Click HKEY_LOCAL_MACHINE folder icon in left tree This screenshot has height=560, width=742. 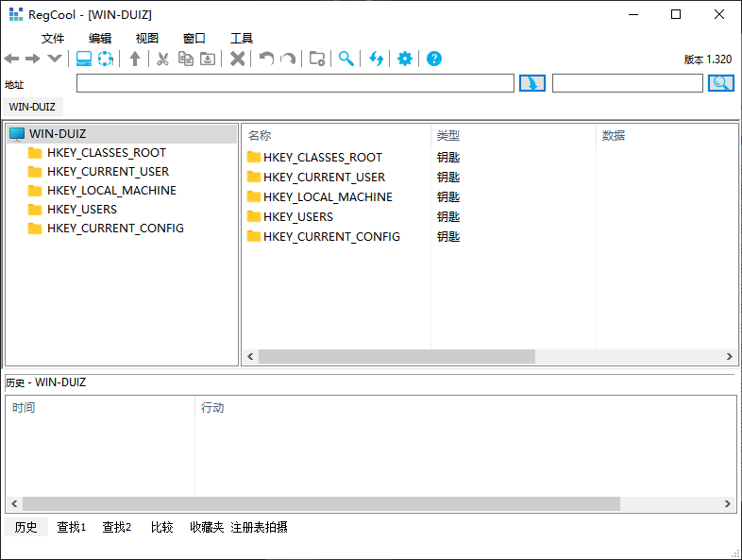click(x=35, y=191)
